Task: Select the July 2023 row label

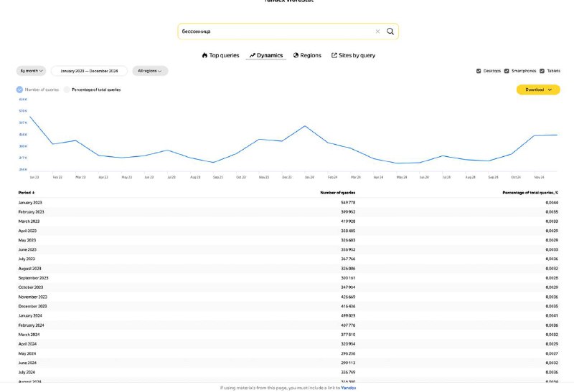Action: (x=27, y=259)
